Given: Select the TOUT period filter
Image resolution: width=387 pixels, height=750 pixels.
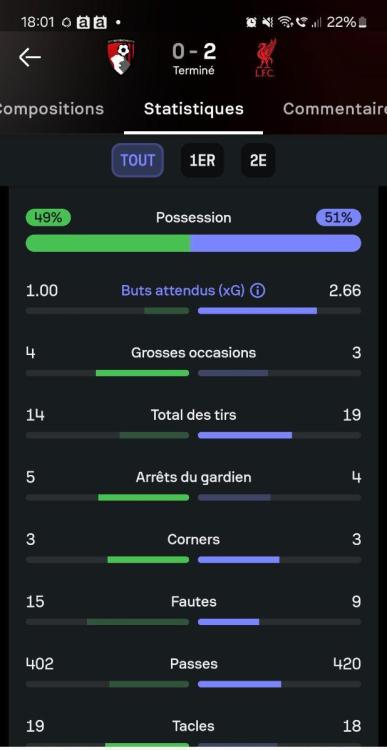Looking at the screenshot, I should click(138, 160).
